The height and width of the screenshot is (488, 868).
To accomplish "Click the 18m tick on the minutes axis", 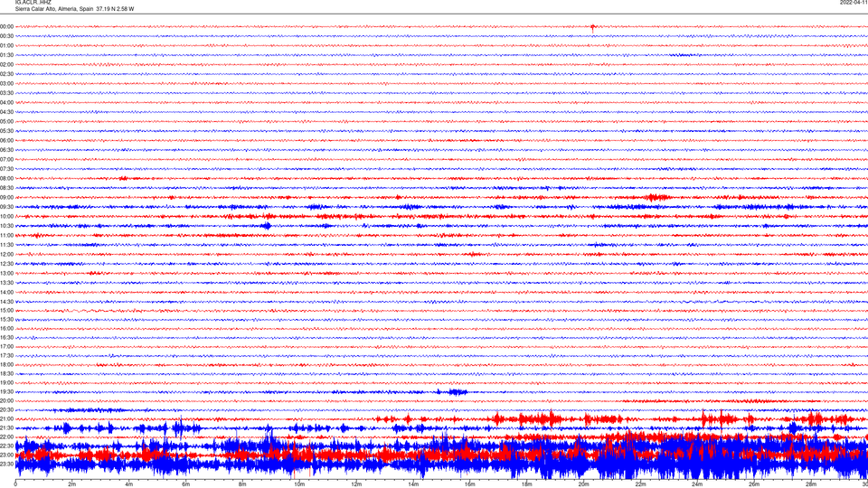I will pos(526,484).
